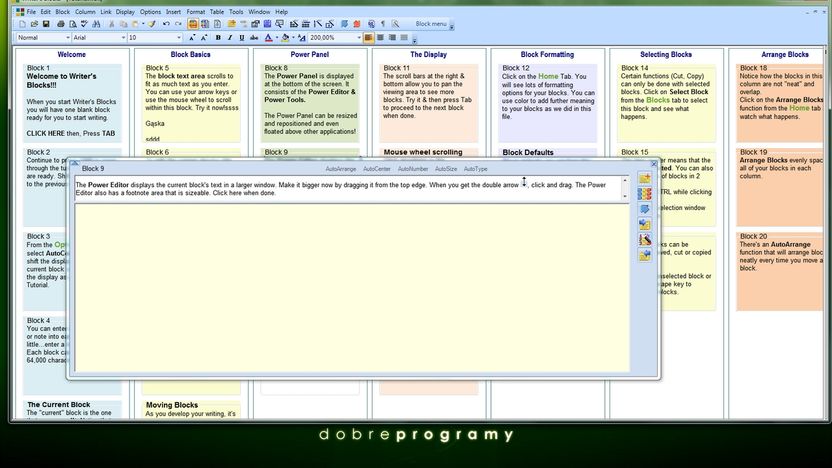Open the Block menu in the menu bar

tap(63, 12)
